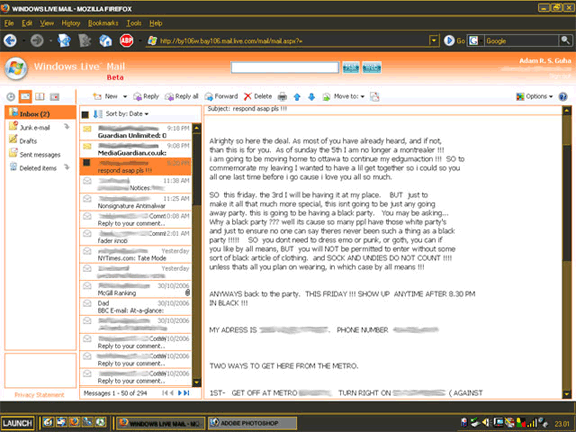Click the Forward button

pyautogui.click(x=221, y=97)
